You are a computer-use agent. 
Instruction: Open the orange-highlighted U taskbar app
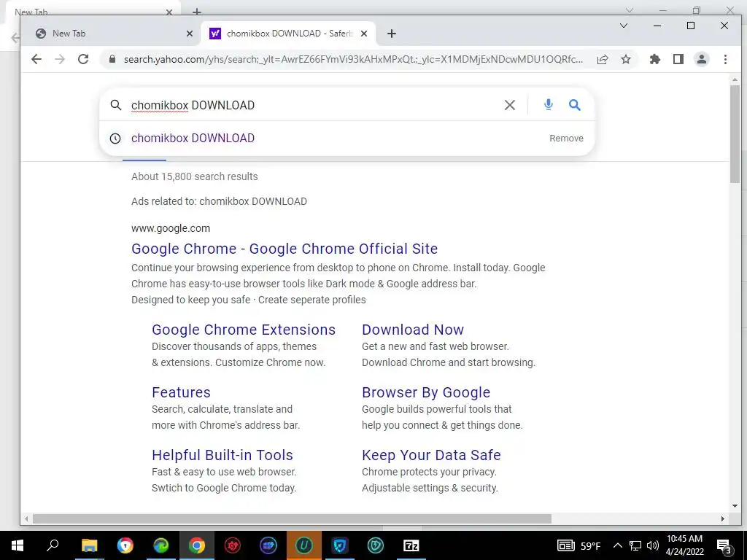304,545
